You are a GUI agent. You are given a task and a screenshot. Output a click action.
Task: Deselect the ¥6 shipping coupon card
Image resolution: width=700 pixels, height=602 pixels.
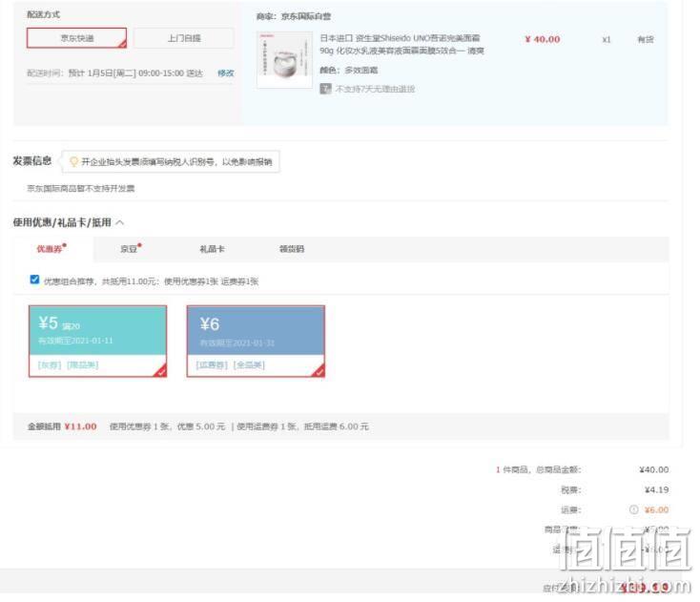pyautogui.click(x=256, y=342)
